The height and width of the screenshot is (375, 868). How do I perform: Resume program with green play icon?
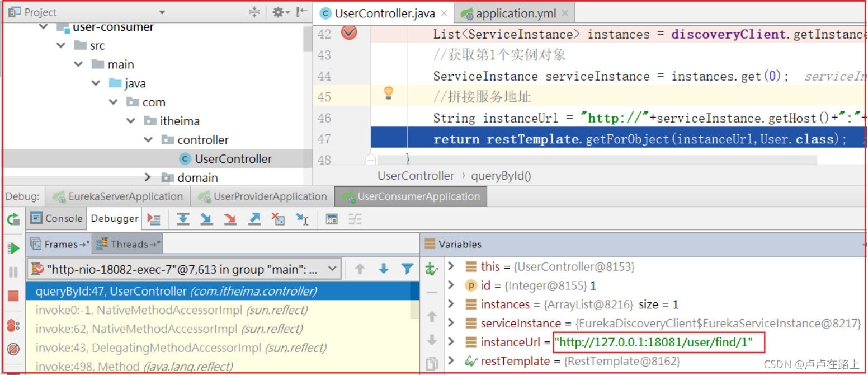click(13, 247)
